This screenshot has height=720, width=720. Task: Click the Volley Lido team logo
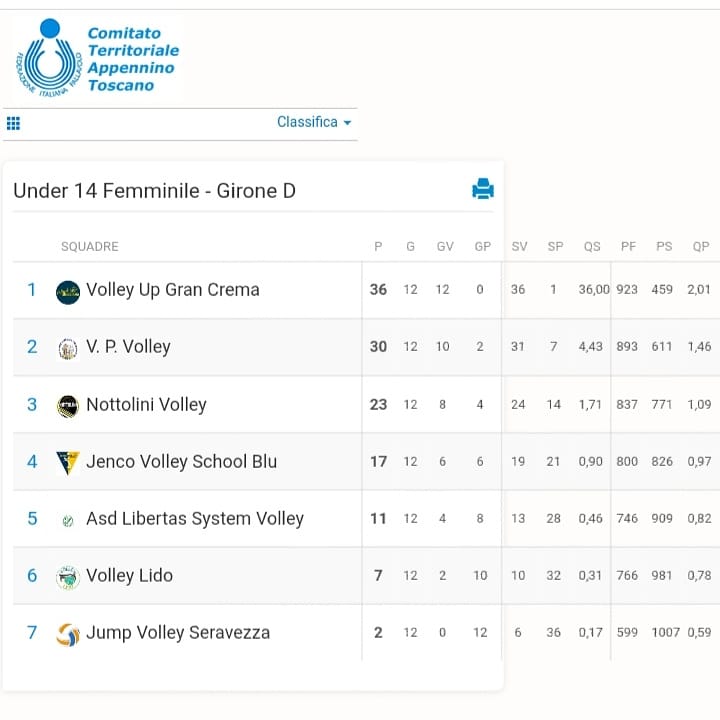(x=68, y=577)
